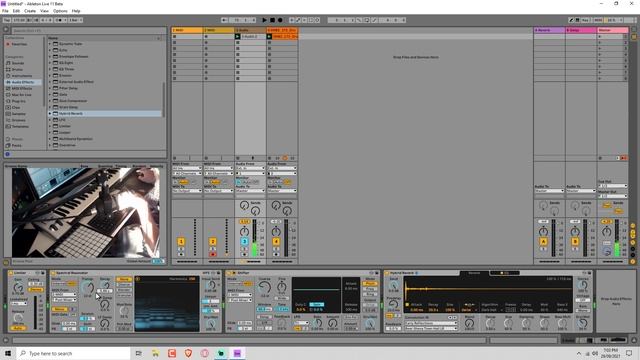
Task: Open File Explorer from the taskbar
Action: coord(155,353)
